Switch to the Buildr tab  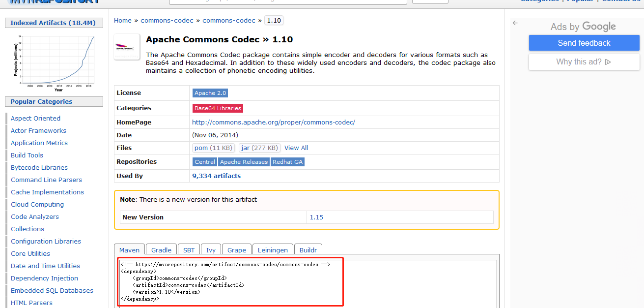[x=308, y=250]
